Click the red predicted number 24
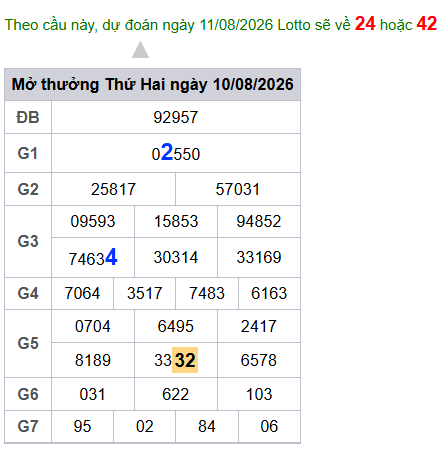Screen dimensions: 443x450 tap(365, 24)
